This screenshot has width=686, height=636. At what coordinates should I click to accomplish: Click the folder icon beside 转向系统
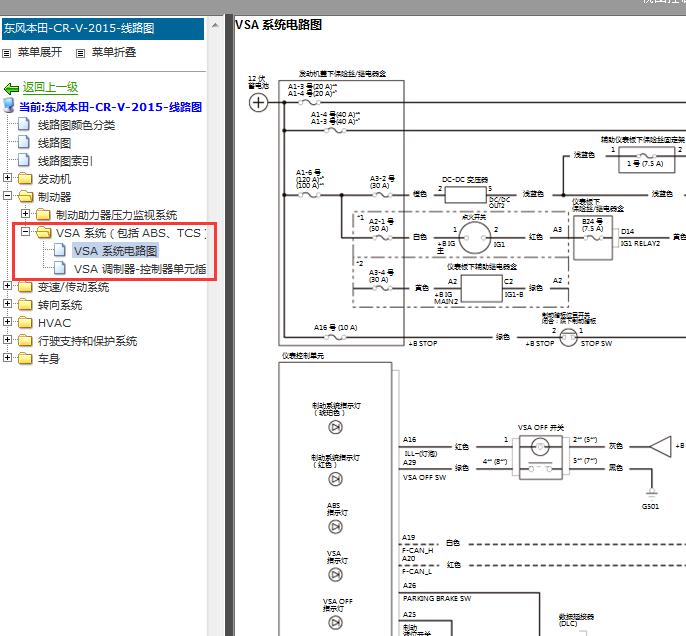click(25, 304)
